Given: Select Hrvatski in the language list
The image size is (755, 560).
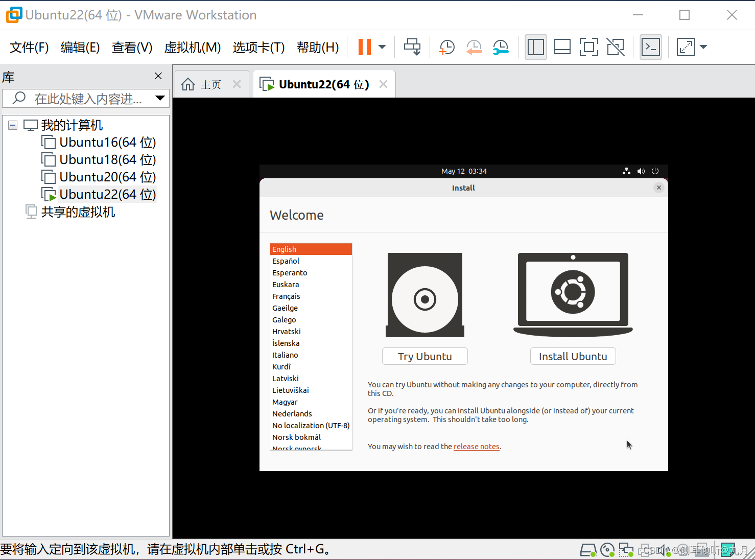Looking at the screenshot, I should coord(311,332).
